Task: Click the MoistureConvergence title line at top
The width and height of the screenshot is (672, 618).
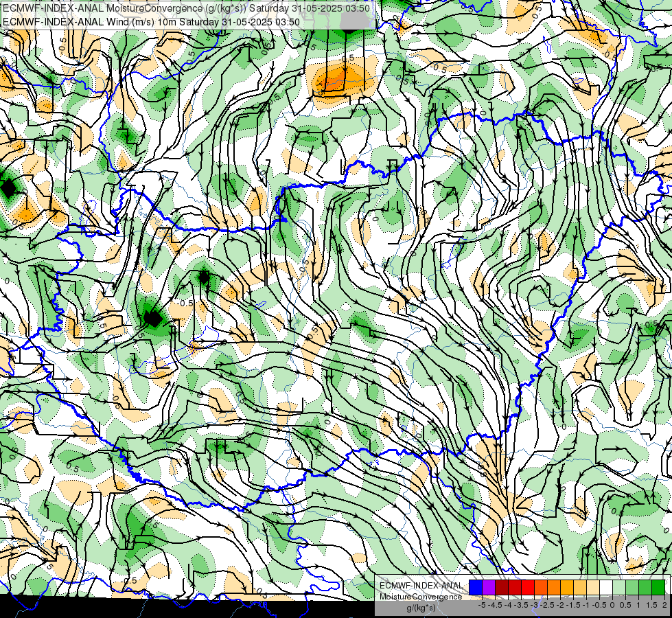Action: (186, 8)
